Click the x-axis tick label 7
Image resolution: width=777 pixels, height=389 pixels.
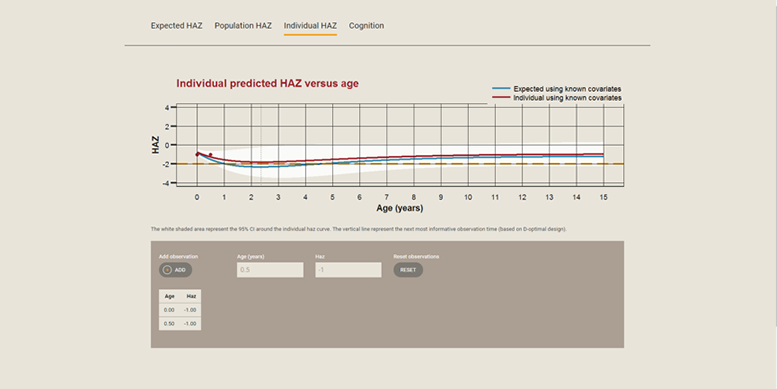point(387,197)
